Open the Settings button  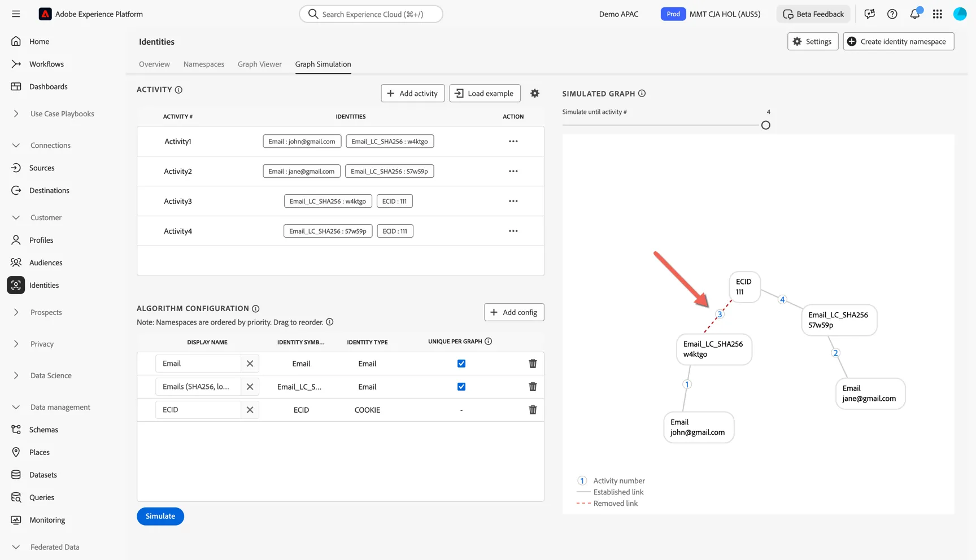point(813,41)
